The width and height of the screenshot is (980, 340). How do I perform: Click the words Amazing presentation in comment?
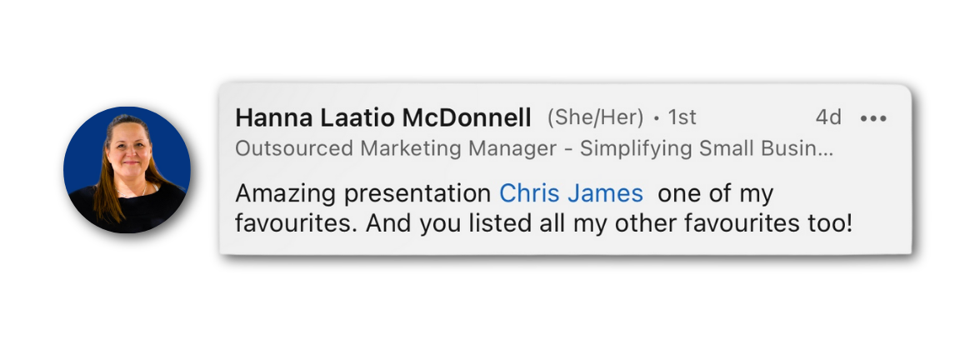point(362,193)
